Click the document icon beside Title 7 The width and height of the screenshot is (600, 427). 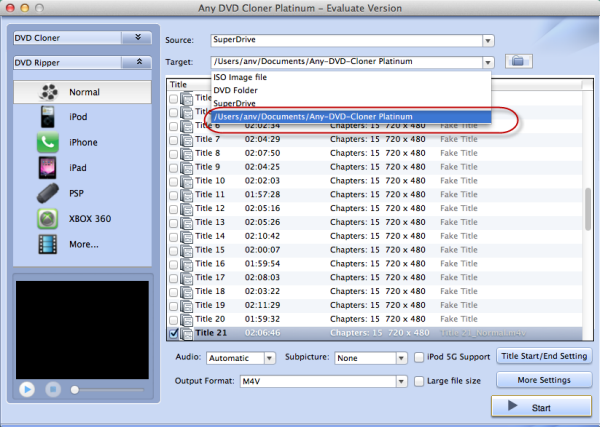tap(187, 140)
